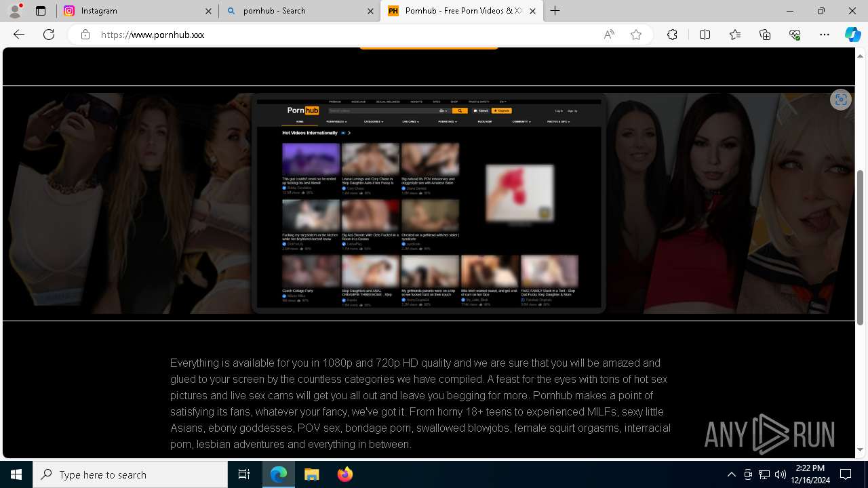This screenshot has height=488, width=868.
Task: Open Task View on the taskbar
Action: coord(244,474)
